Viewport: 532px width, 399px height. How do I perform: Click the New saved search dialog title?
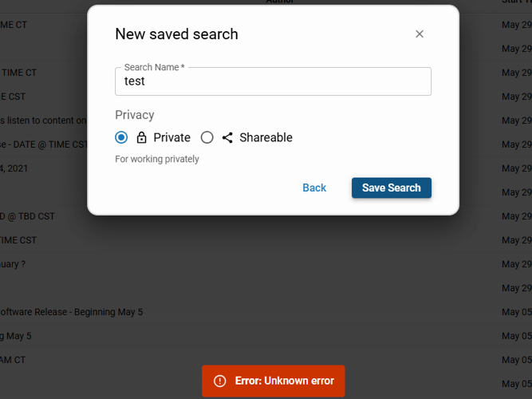[176, 34]
